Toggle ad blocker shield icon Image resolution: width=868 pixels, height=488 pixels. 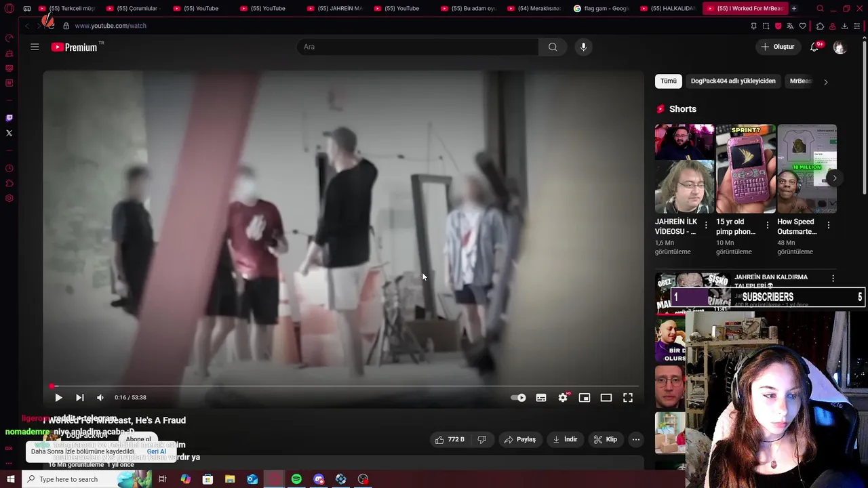coord(778,26)
